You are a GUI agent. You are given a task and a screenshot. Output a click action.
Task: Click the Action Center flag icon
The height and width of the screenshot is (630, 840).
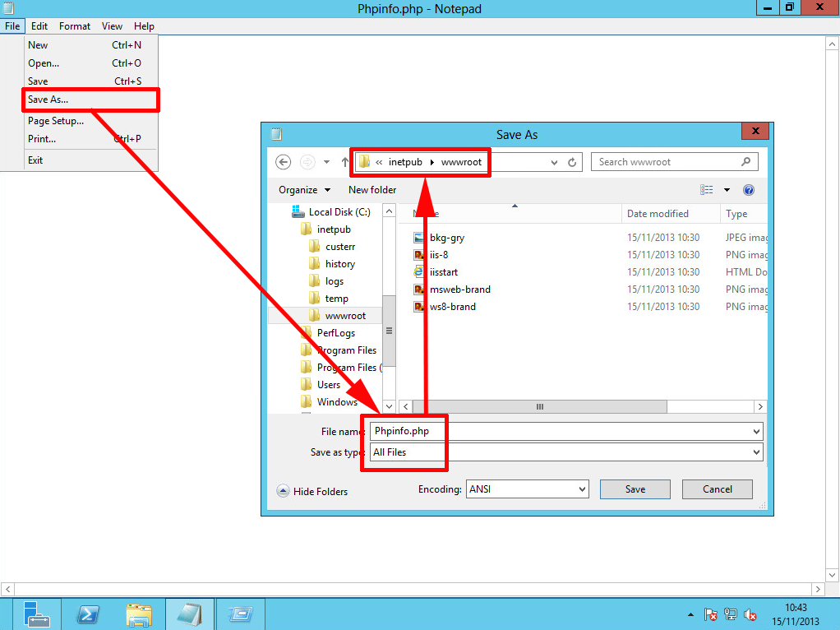pos(710,614)
